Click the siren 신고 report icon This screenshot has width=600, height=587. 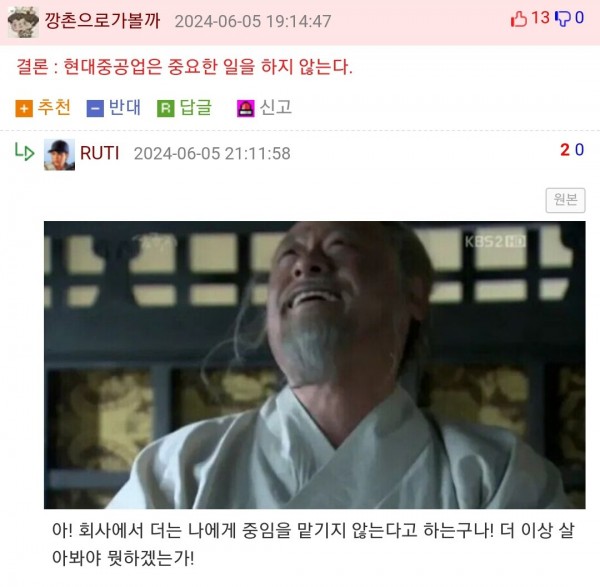coord(246,108)
